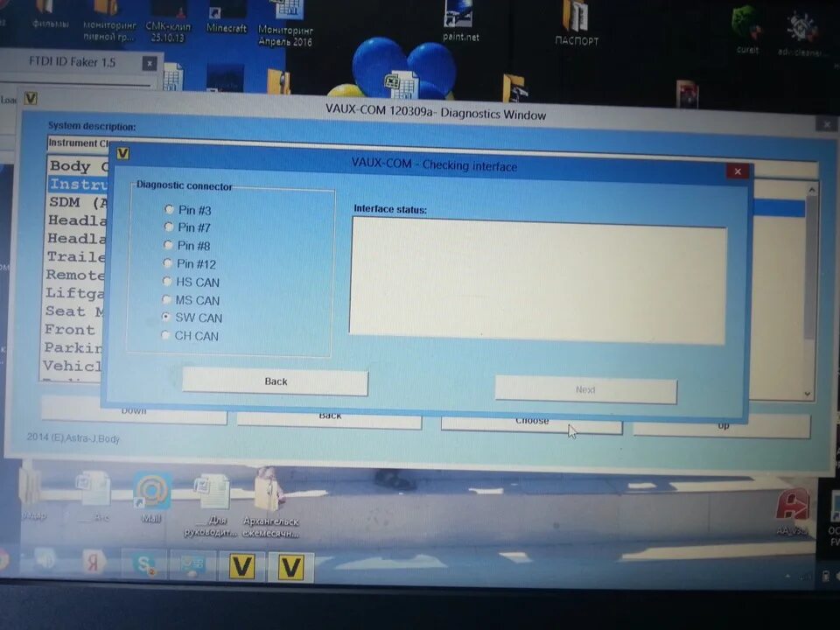
Task: Select the MS CAN radio button
Action: pyautogui.click(x=166, y=299)
